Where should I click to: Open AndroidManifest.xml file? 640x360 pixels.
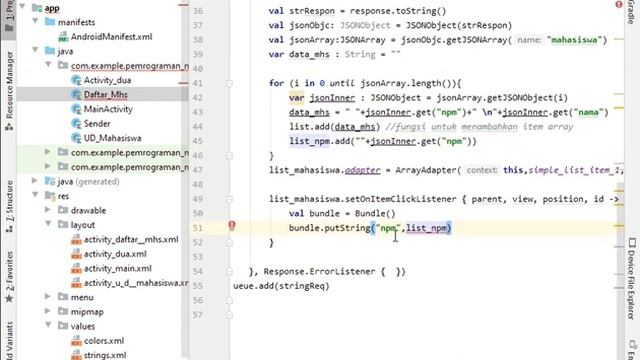111,37
